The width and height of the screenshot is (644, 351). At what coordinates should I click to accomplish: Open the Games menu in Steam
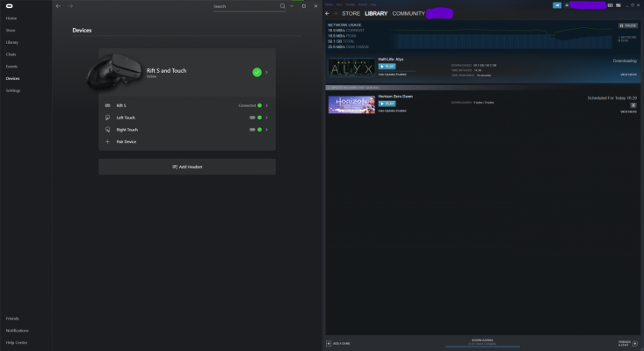pos(363,4)
